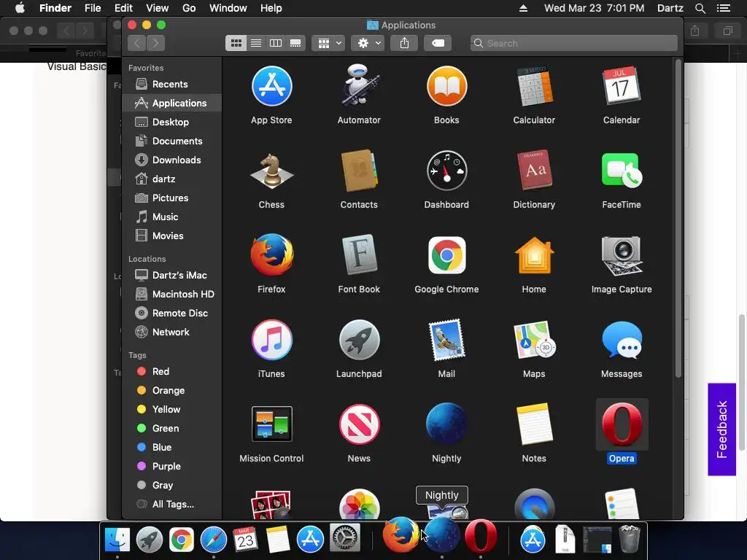Select the FaceTime app icon

tap(622, 171)
